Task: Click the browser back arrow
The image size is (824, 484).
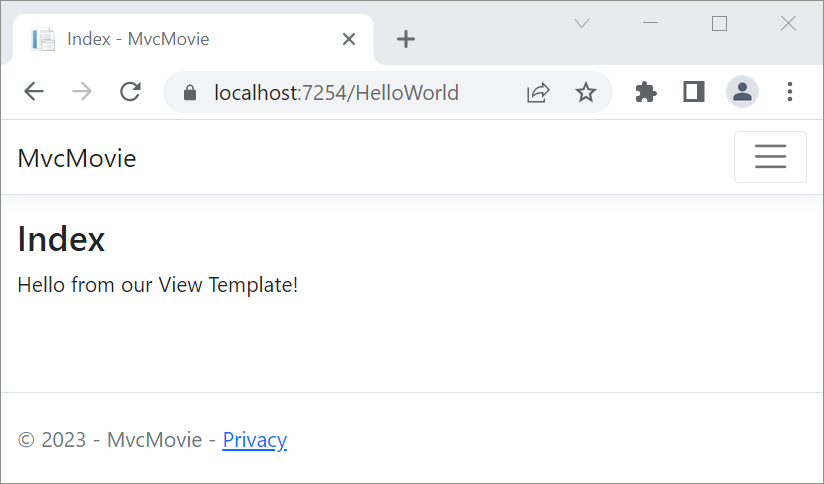Action: (34, 93)
